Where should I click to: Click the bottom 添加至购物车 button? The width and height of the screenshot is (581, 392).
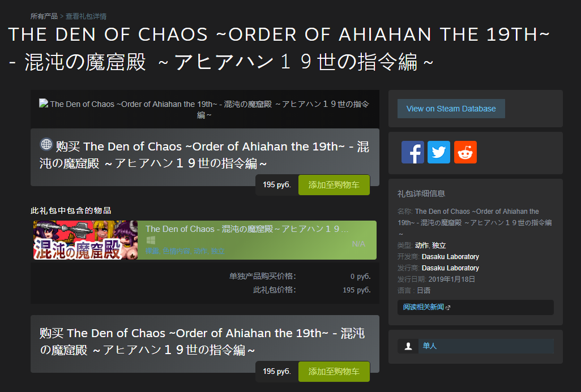click(x=334, y=372)
